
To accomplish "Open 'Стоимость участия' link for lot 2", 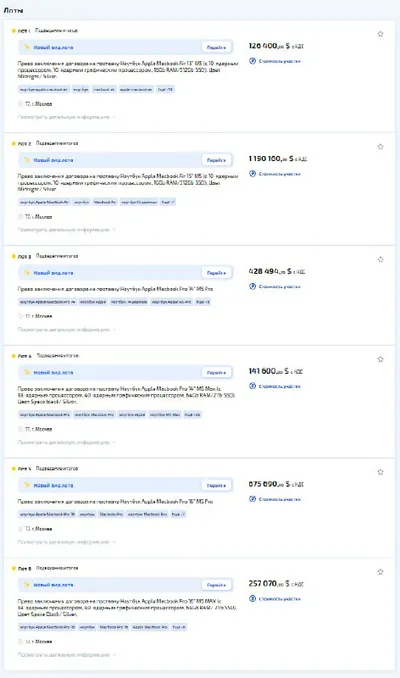I will click(x=279, y=174).
